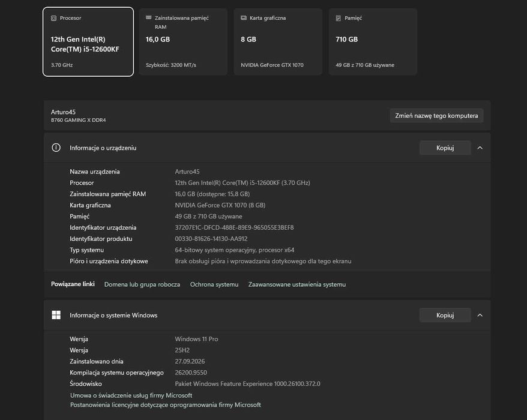The width and height of the screenshot is (527, 420).
Task: Select NVIDIA GeForce GTX 1070 (8 GB) value
Action: 220,205
